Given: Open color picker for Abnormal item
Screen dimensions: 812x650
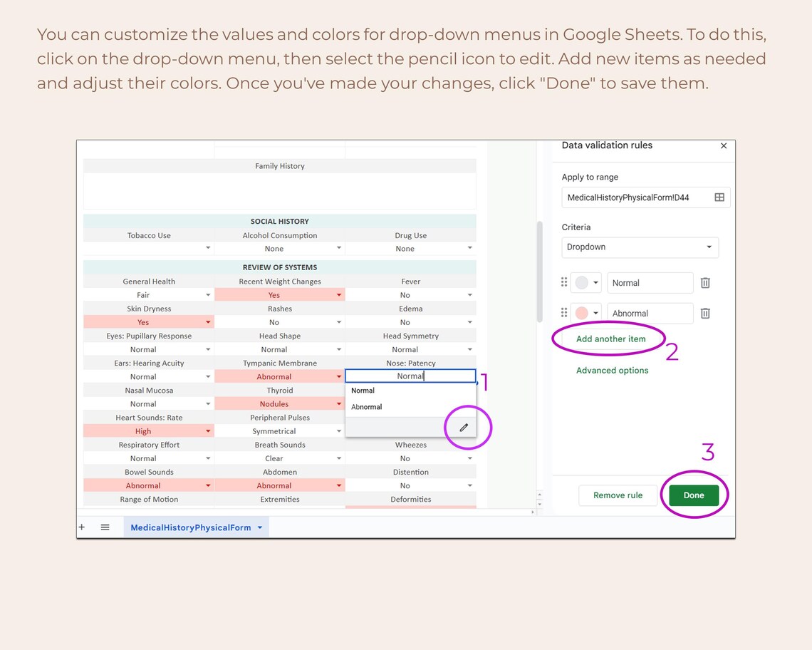Looking at the screenshot, I should click(586, 313).
